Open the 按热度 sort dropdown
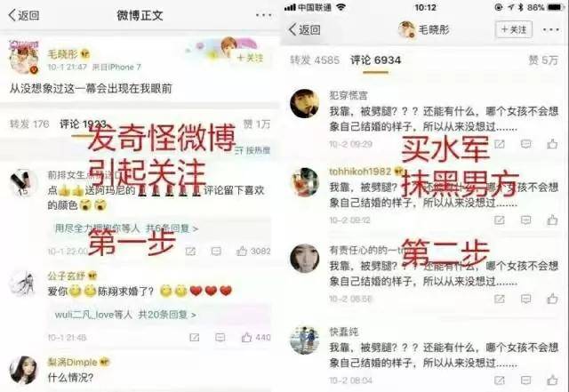The width and height of the screenshot is (569, 392). pos(252,150)
